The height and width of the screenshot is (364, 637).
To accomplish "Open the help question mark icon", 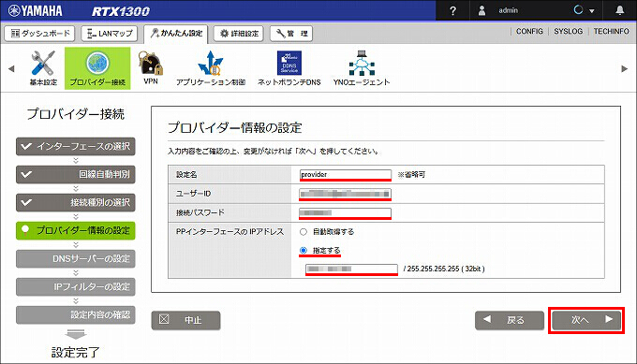I will point(452,11).
